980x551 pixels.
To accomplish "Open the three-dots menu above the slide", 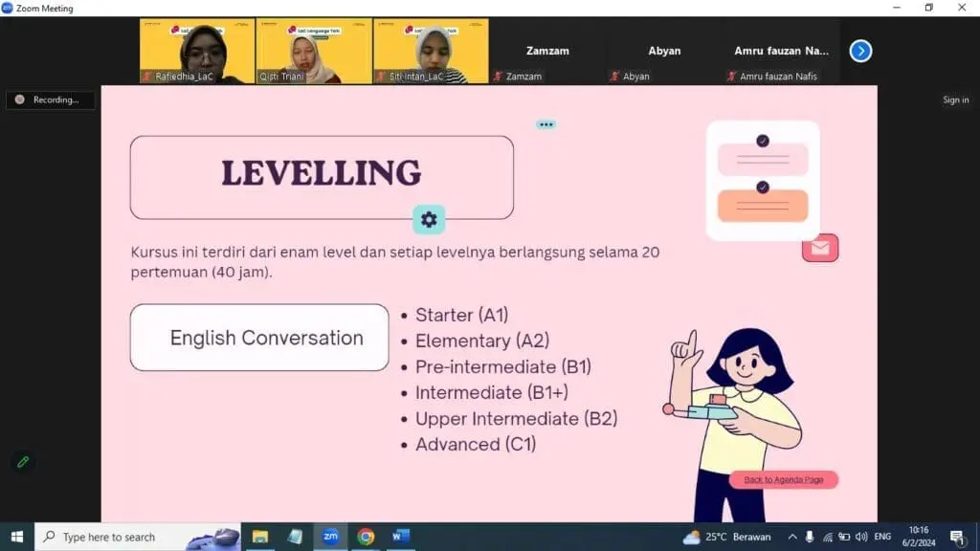I will [546, 123].
